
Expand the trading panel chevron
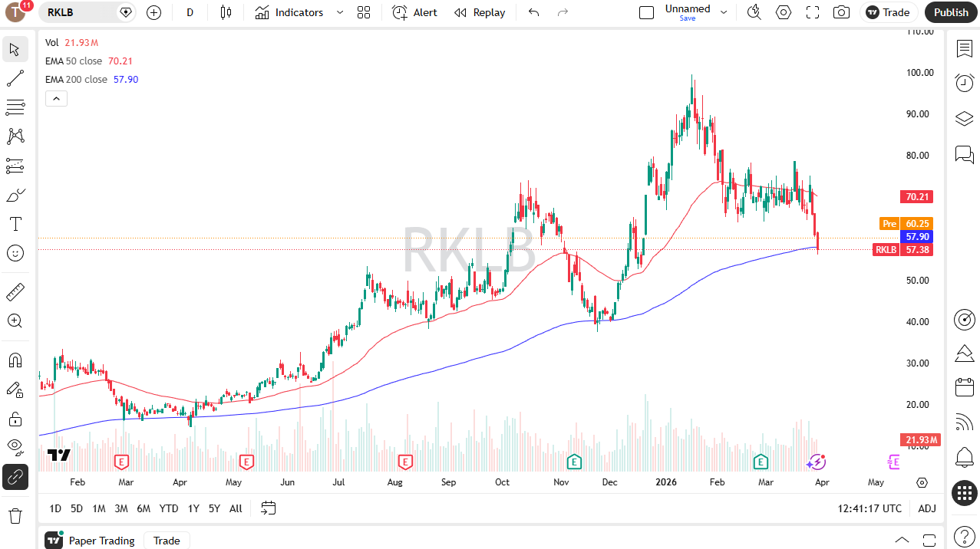click(902, 540)
